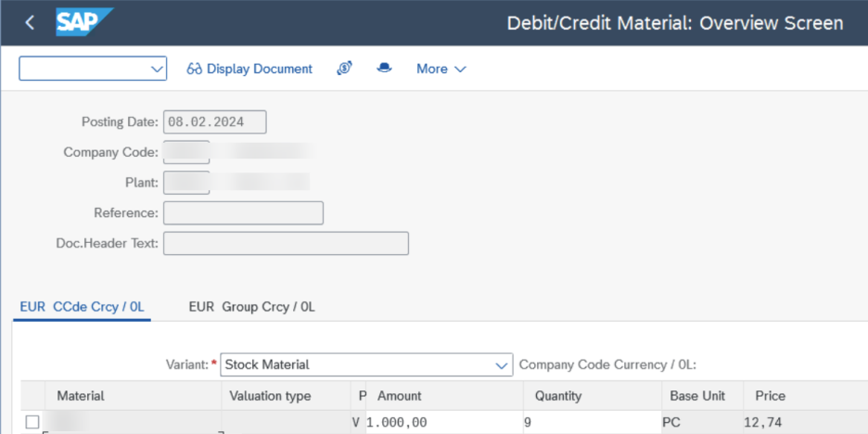The height and width of the screenshot is (434, 868).
Task: Click the Amount cell 1.000,00
Action: pos(444,422)
